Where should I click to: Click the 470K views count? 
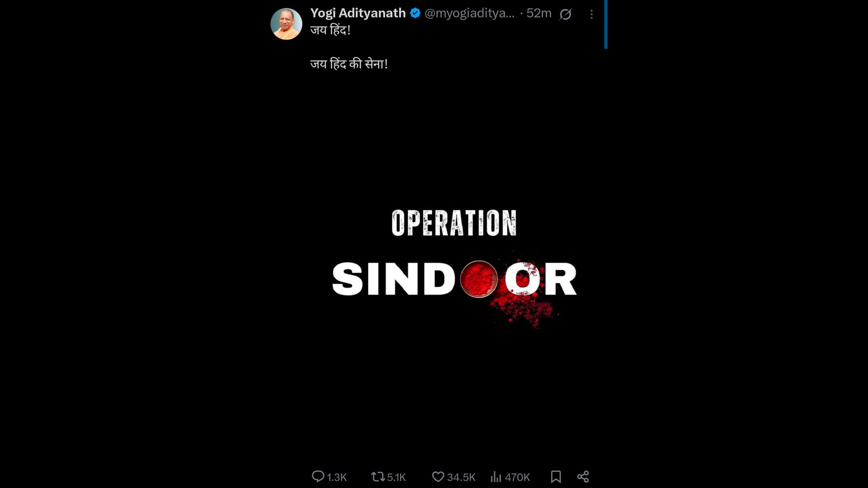click(x=517, y=477)
